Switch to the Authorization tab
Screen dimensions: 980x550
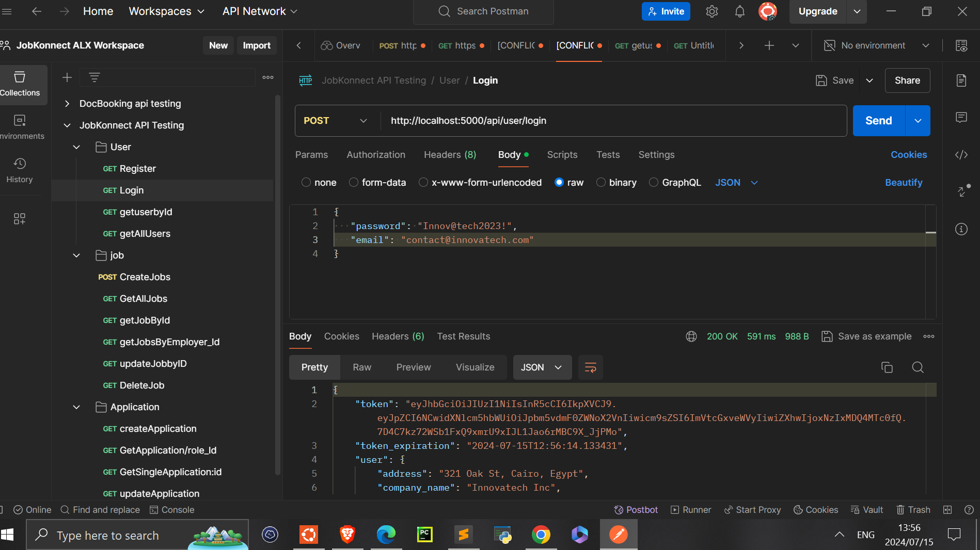376,155
